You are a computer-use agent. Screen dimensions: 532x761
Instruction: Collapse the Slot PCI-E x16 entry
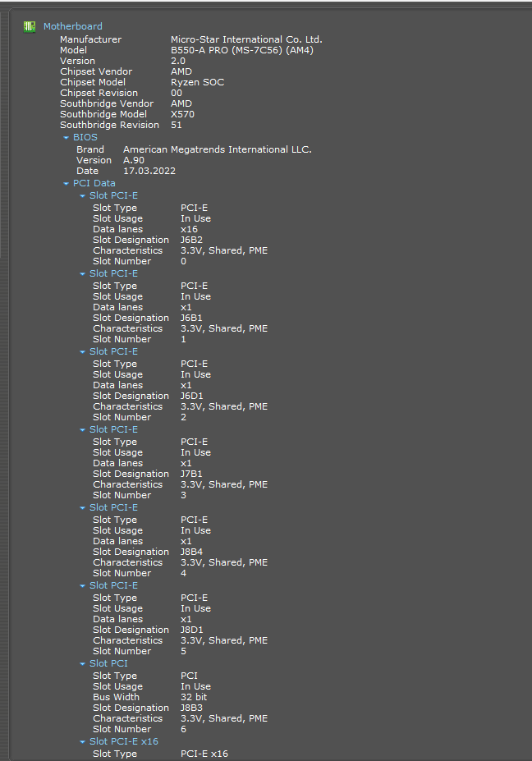tap(83, 742)
